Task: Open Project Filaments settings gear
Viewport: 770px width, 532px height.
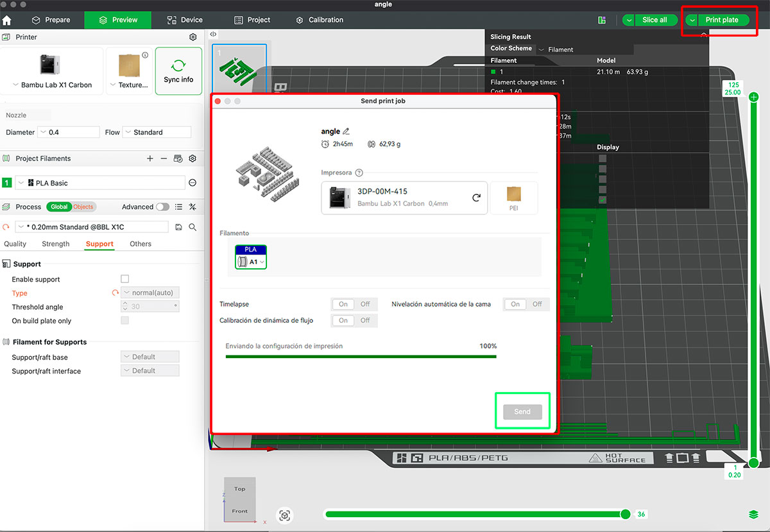Action: coord(193,159)
